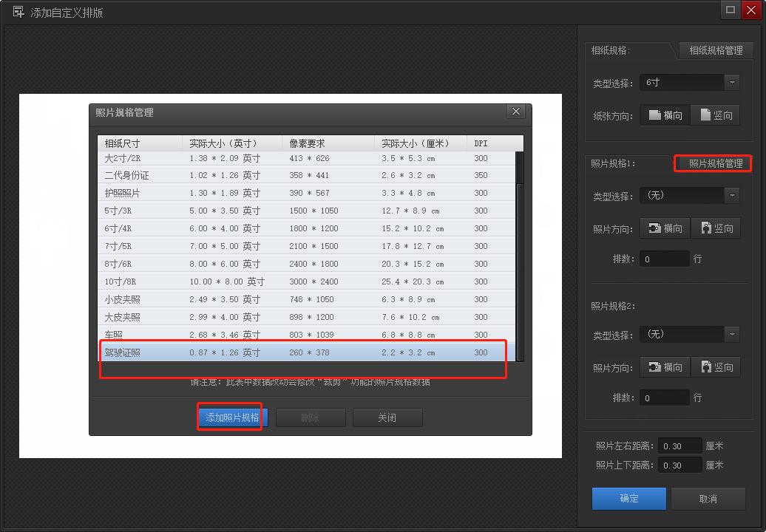Image resolution: width=766 pixels, height=532 pixels.
Task: Choose 竖向 for 照片规格2 photo direction
Action: point(716,367)
